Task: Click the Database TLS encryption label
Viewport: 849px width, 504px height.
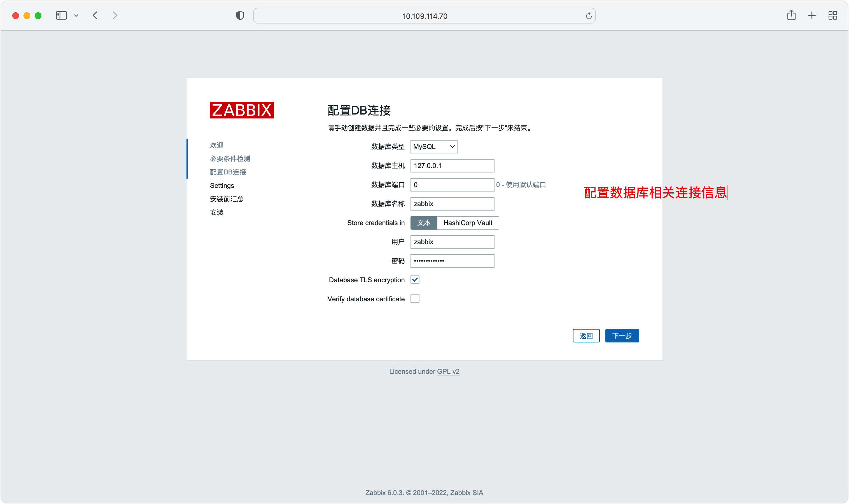Action: click(x=367, y=280)
